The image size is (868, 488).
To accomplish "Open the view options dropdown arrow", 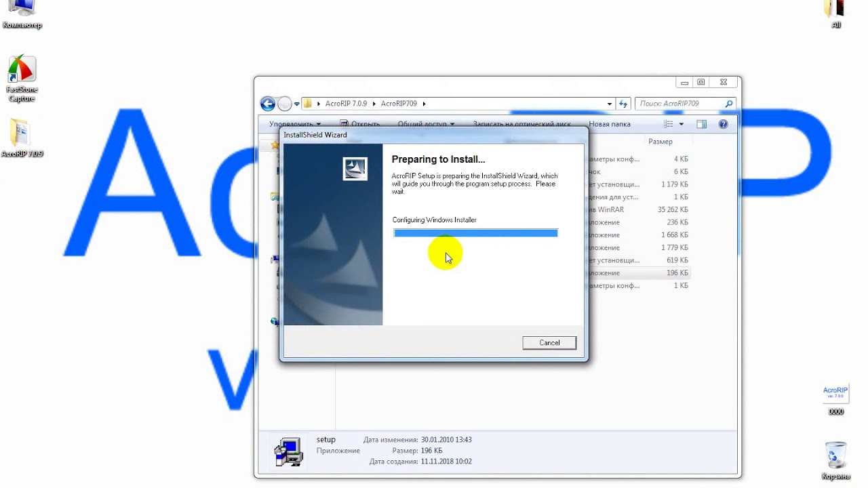I will pos(680,124).
